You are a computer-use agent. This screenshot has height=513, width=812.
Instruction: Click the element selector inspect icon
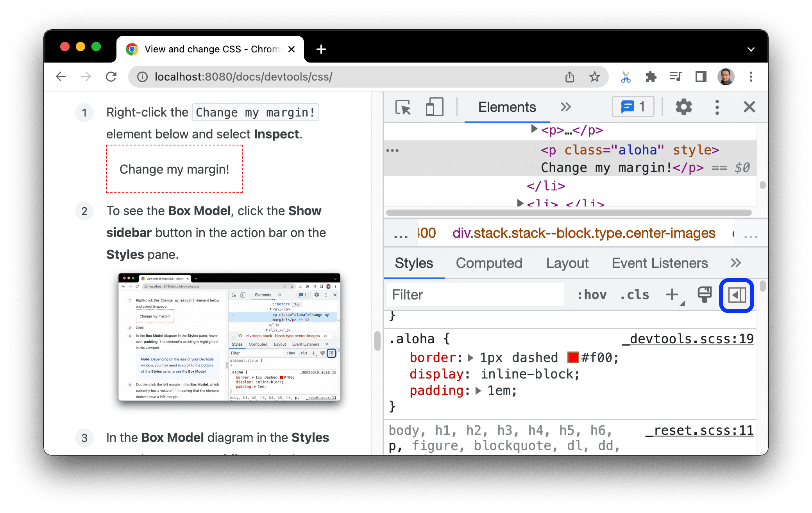[x=403, y=108]
